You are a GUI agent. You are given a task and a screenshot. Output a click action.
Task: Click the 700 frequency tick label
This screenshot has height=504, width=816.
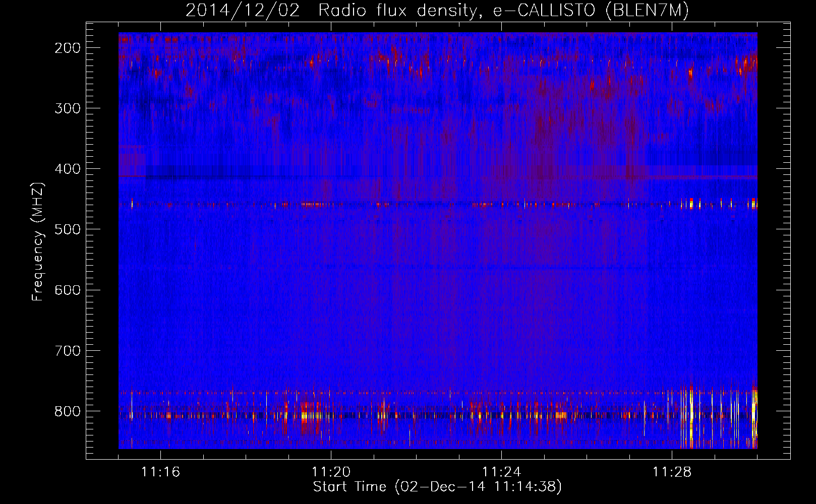pos(67,351)
